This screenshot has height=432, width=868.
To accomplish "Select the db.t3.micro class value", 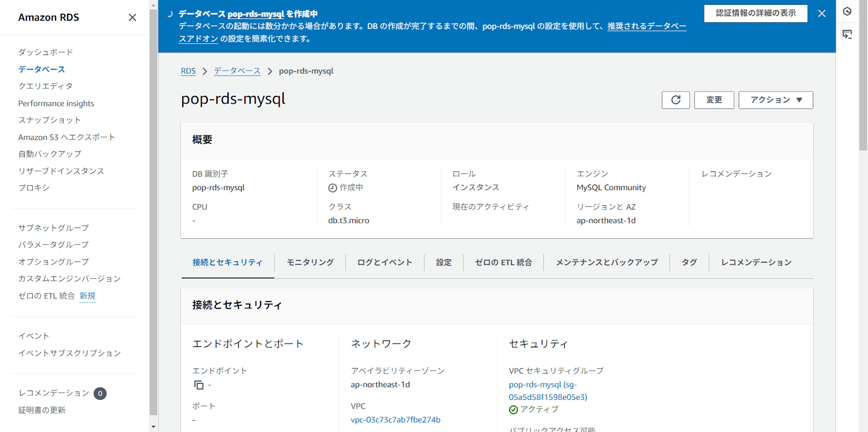I will 349,220.
